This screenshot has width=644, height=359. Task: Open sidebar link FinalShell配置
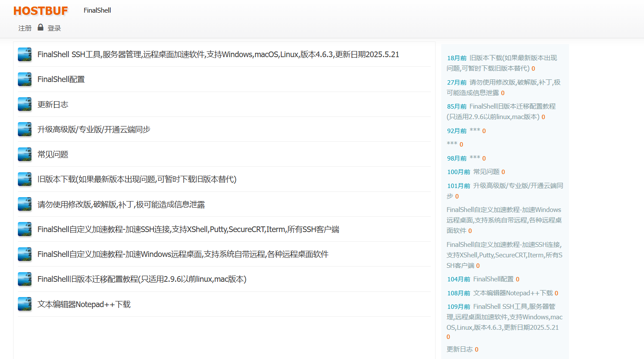point(494,279)
